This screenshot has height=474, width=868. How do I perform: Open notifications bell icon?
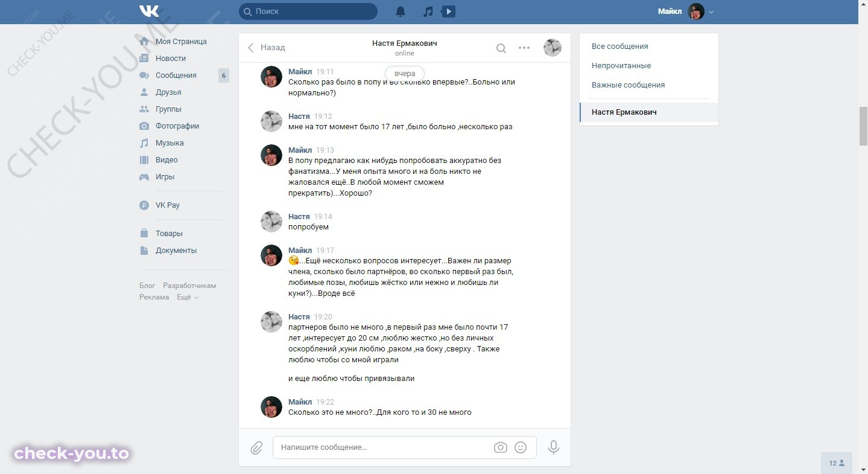(401, 11)
